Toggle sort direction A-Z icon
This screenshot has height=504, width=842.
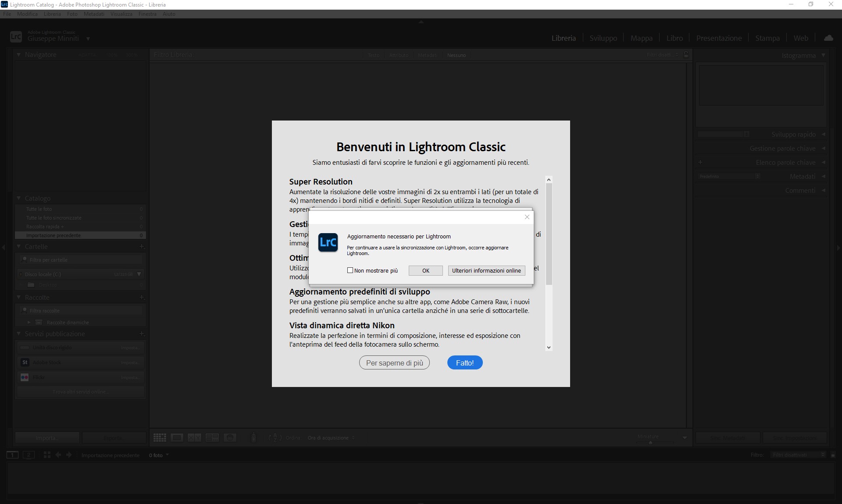tap(275, 437)
